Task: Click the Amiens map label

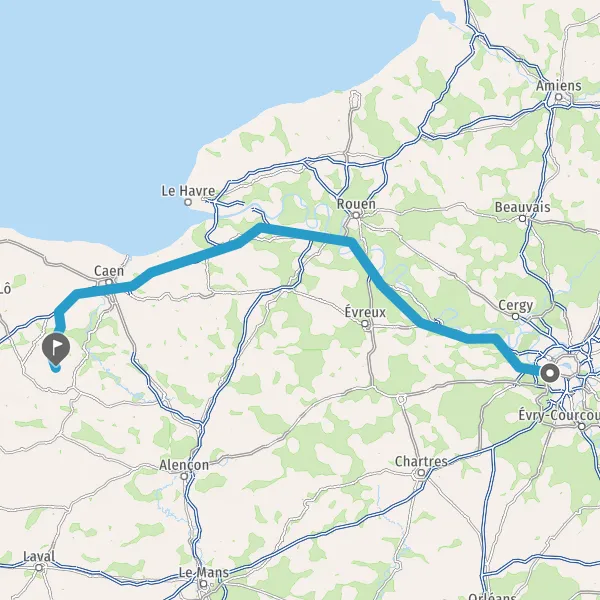Action: click(x=559, y=86)
